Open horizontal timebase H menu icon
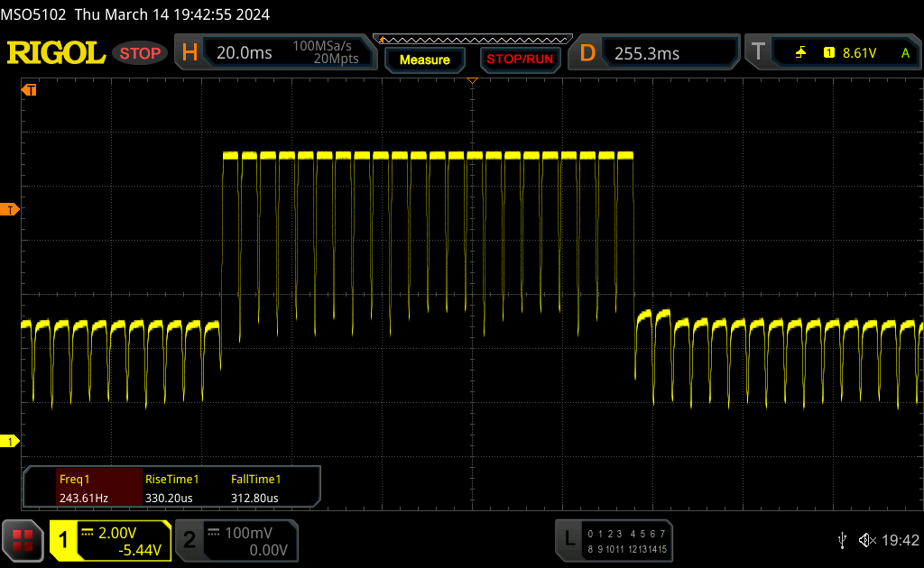This screenshot has height=568, width=924. [x=189, y=53]
